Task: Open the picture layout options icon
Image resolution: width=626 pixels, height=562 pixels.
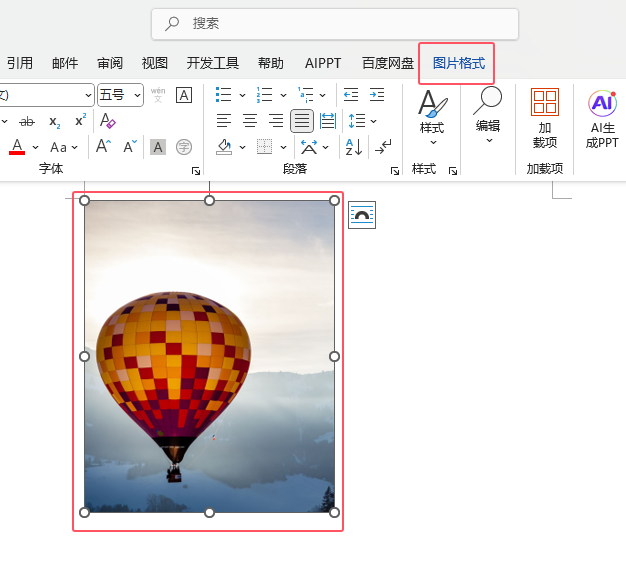Action: pyautogui.click(x=362, y=215)
